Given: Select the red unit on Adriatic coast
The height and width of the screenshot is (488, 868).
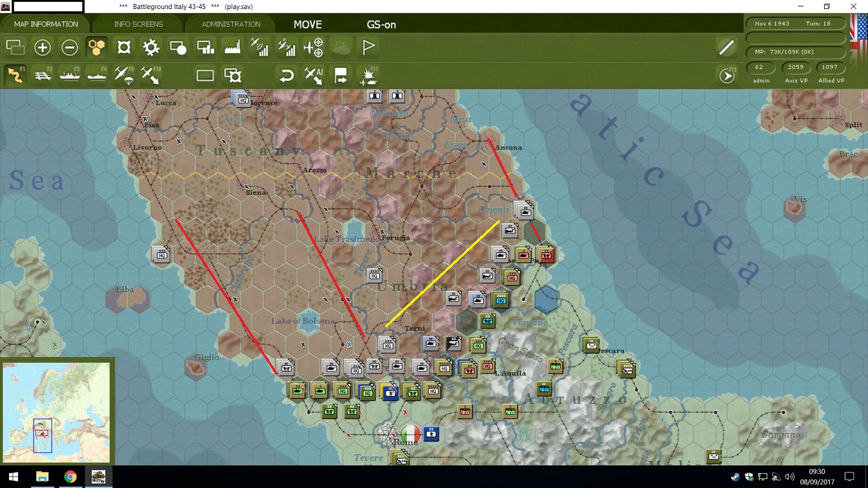Looking at the screenshot, I should pyautogui.click(x=546, y=254).
